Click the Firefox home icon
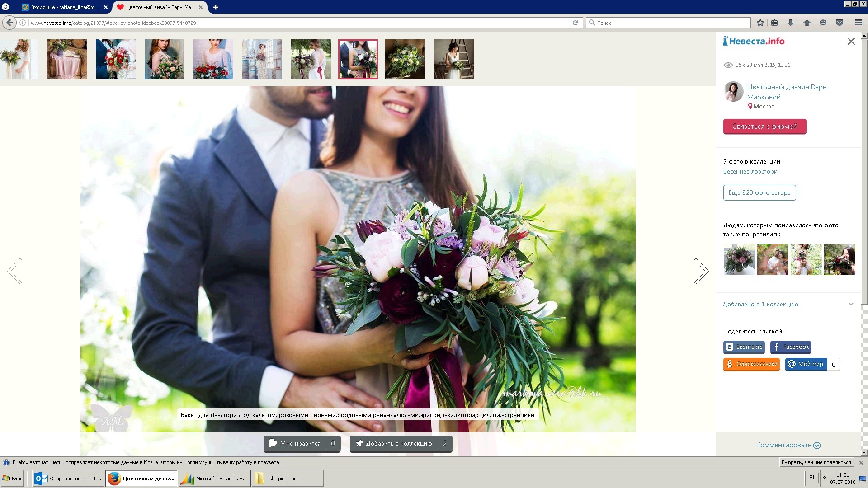 click(807, 23)
